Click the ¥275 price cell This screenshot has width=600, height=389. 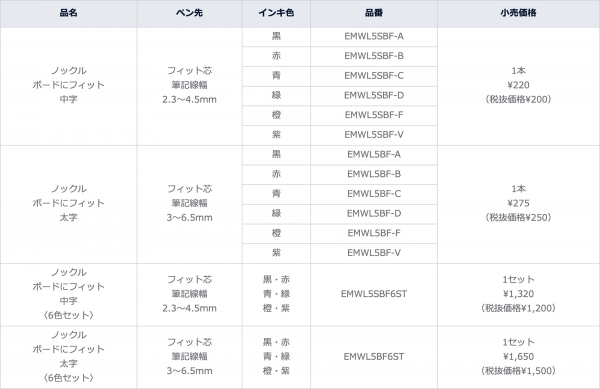[x=518, y=203]
